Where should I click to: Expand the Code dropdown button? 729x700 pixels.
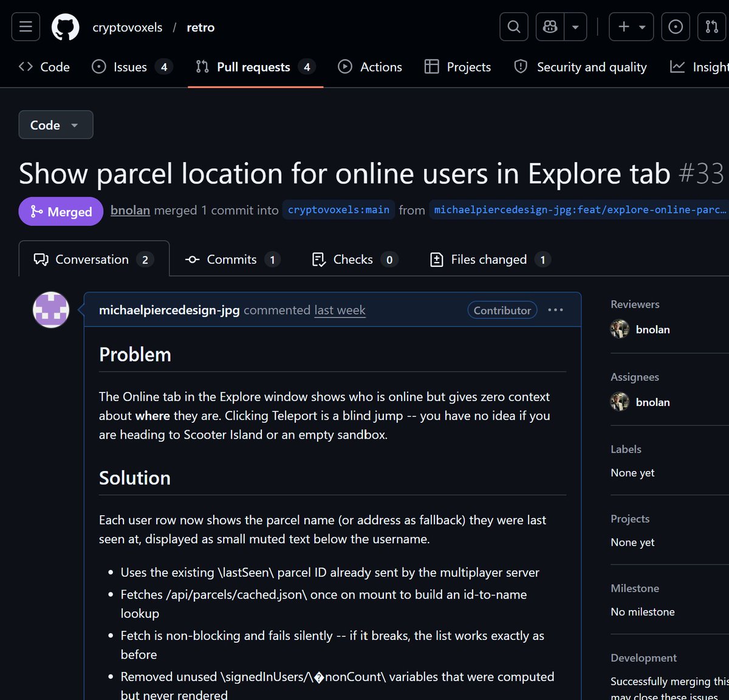[56, 125]
